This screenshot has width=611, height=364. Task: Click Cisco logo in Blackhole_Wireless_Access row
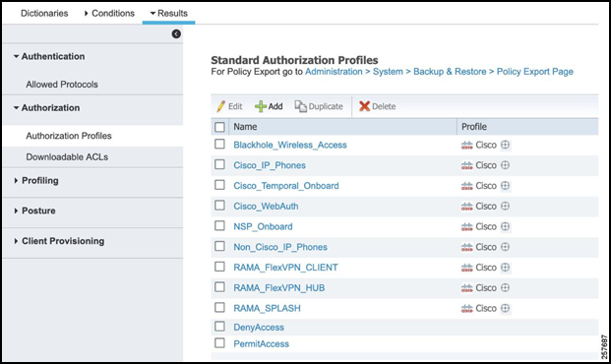coord(466,146)
